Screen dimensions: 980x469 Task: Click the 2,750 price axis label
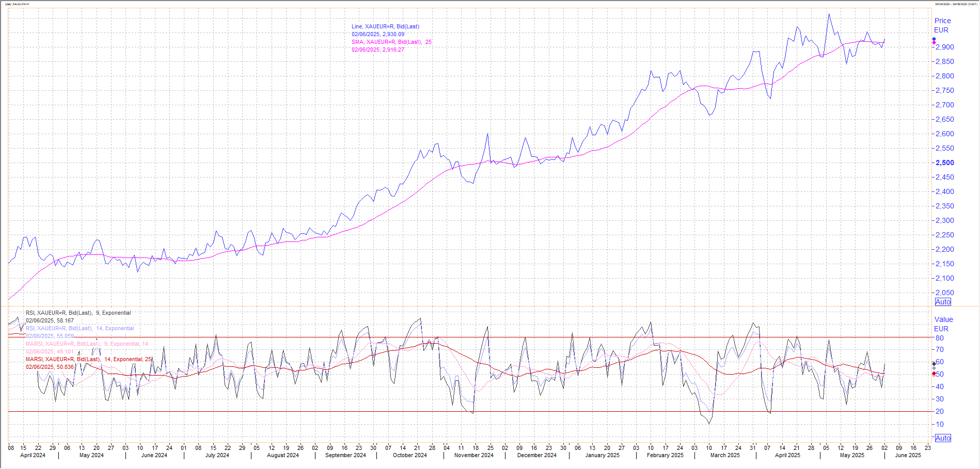coord(945,90)
